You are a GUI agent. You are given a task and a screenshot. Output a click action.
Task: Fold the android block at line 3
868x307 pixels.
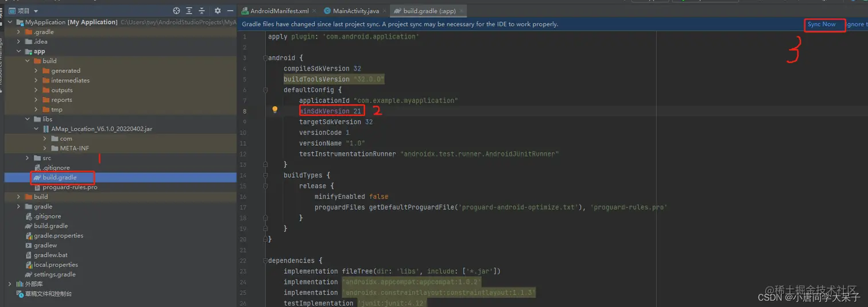pyautogui.click(x=265, y=58)
